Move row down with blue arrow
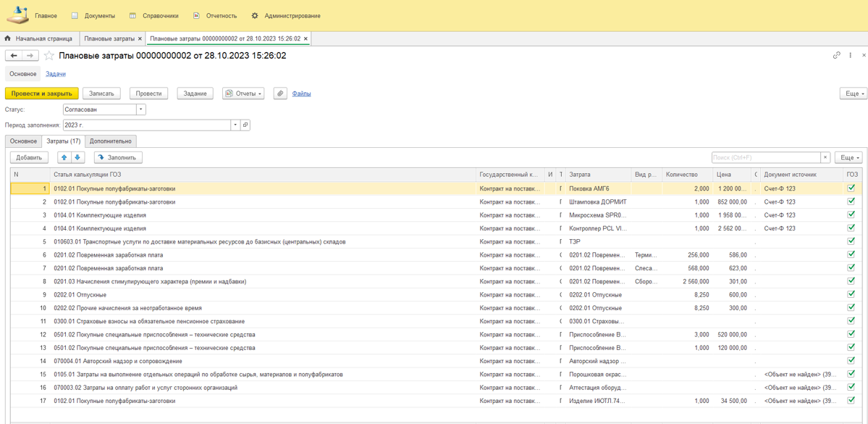The height and width of the screenshot is (424, 868). [77, 157]
